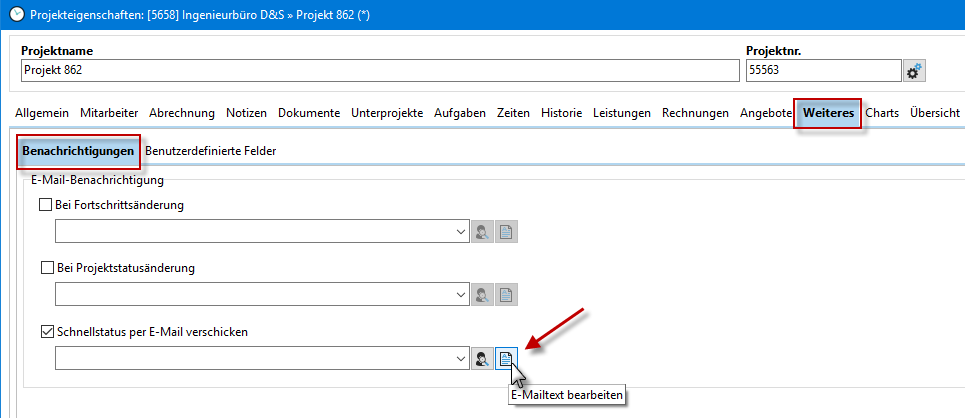
Task: Click the Projektnr. input field
Action: click(822, 70)
